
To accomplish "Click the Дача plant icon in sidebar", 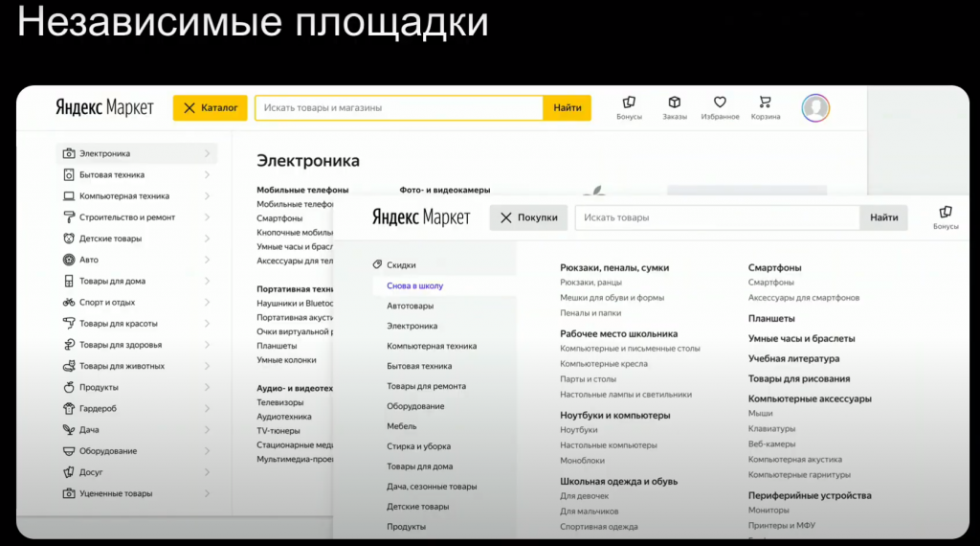I will tap(69, 430).
